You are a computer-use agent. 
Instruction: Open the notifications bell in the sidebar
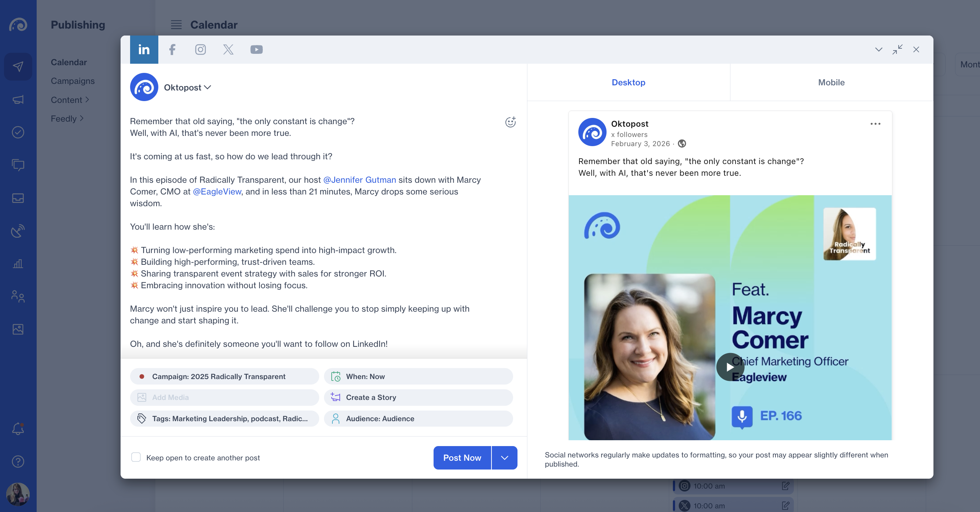[18, 429]
